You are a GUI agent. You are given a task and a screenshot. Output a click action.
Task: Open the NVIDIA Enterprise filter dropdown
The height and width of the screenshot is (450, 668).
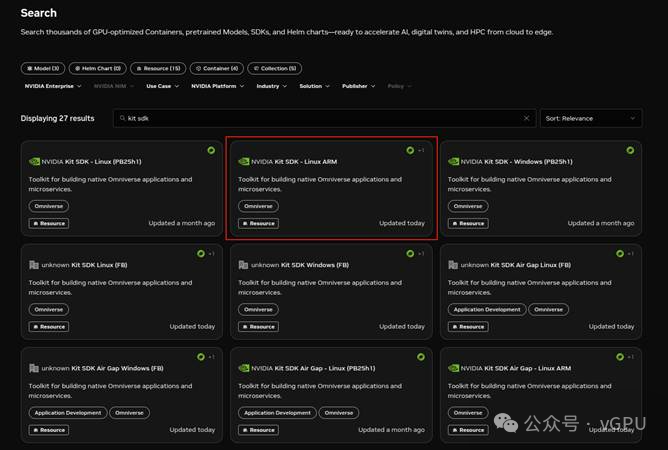(53, 86)
